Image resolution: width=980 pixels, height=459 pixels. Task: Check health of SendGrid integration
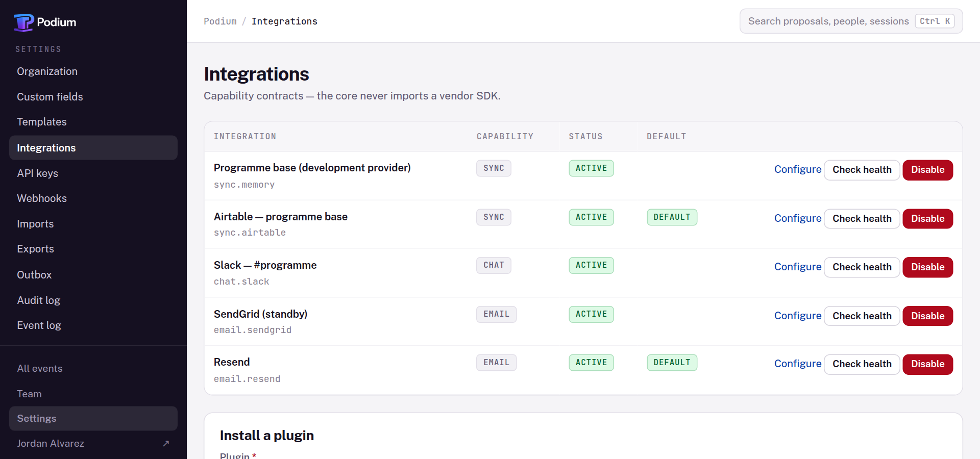862,316
